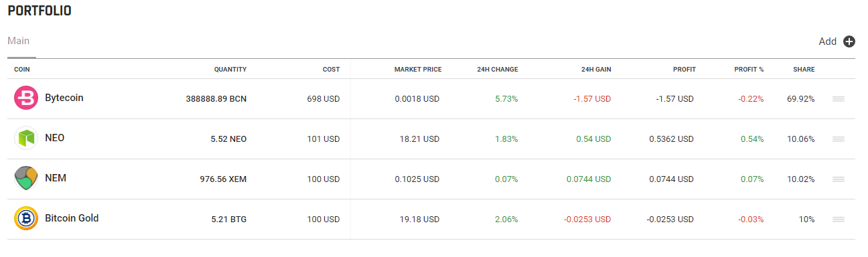Grab the Bytecoin row reorder handle
Screen dimensions: 868x257
[x=838, y=99]
